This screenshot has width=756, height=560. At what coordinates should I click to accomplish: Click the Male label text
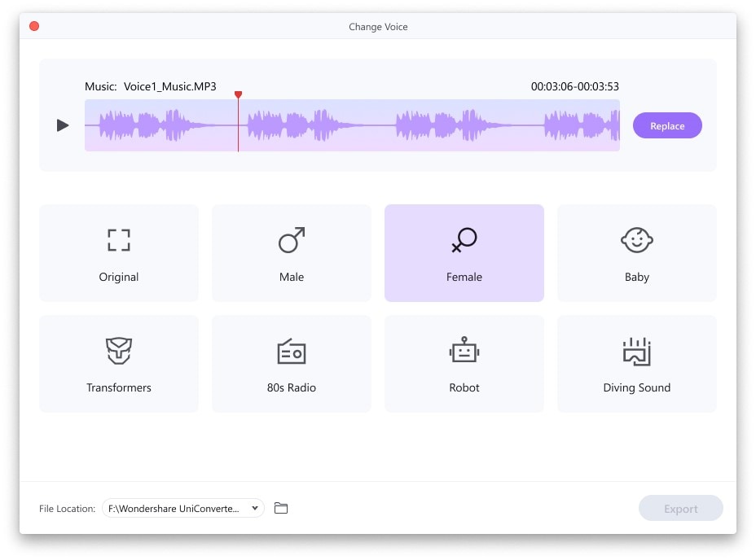[x=292, y=277]
